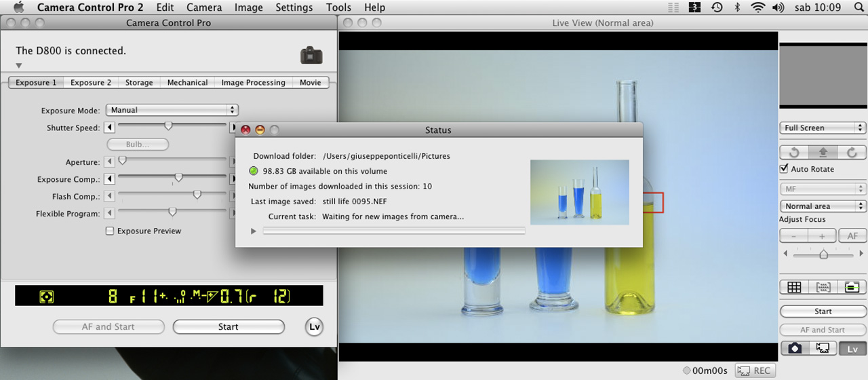
Task: Switch to the Storage tab
Action: pyautogui.click(x=139, y=82)
